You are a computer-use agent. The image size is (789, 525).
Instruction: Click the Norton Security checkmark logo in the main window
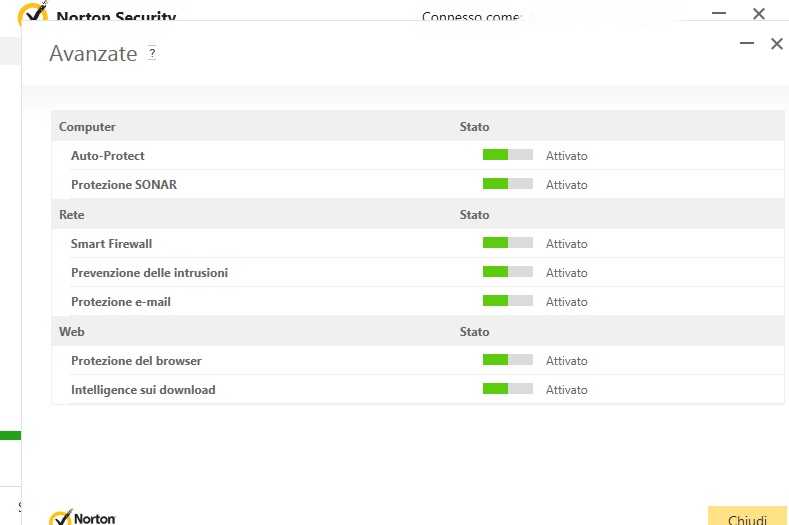coord(33,13)
